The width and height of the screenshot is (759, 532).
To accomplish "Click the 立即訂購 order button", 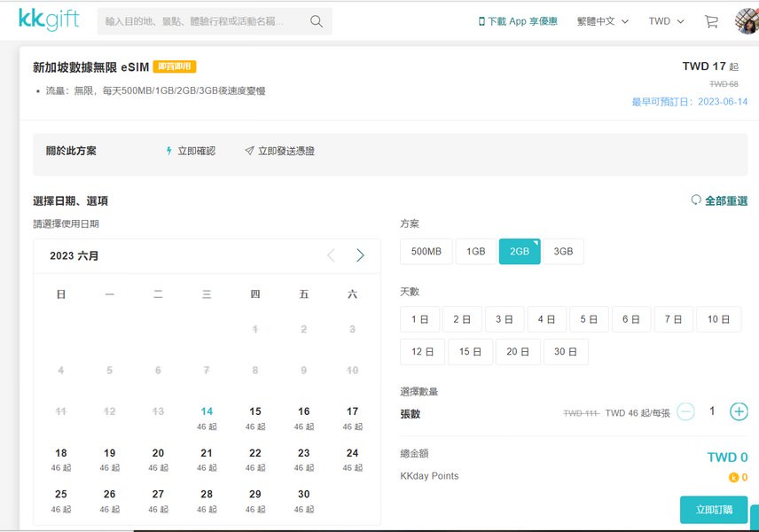I will point(714,510).
